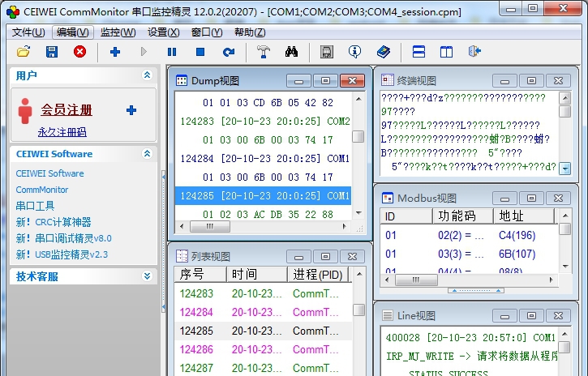Screen dimensions: 588x376
Task: Select Modbus row with address 6B(107)
Action: point(470,254)
